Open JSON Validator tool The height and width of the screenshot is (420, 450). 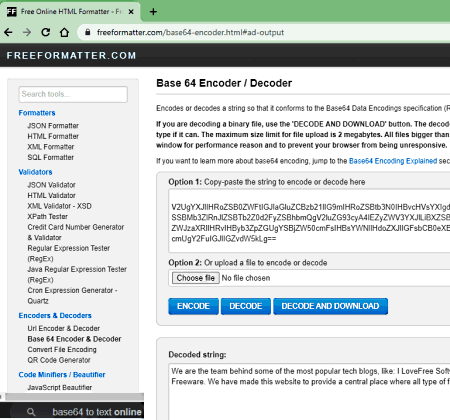[x=51, y=185]
